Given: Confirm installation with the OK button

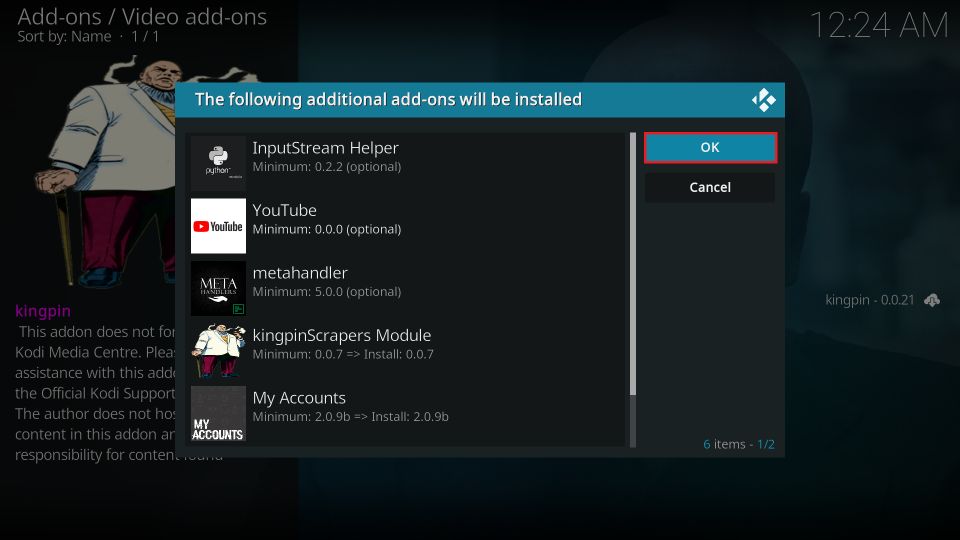Looking at the screenshot, I should pos(710,148).
